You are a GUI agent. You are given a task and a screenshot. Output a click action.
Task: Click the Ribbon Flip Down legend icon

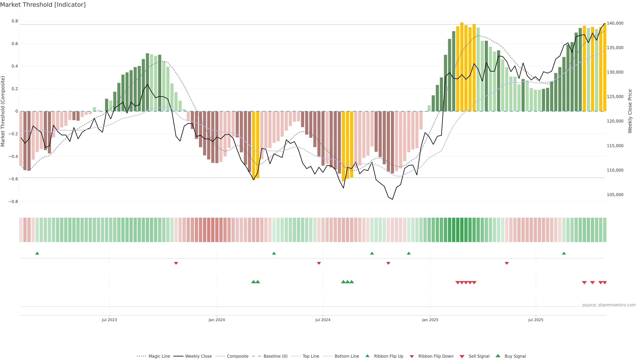(x=412, y=356)
